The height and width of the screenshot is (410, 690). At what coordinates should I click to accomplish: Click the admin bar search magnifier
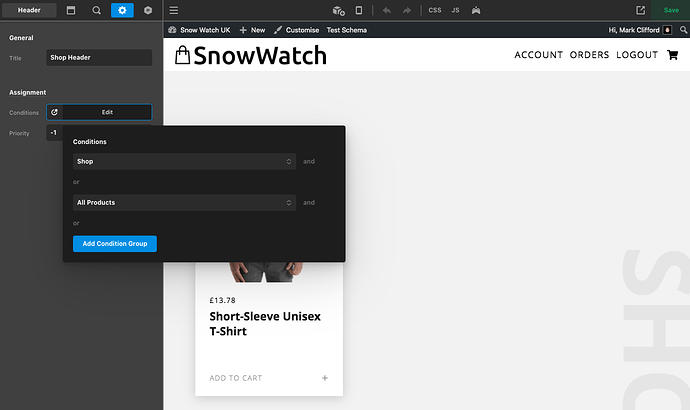pyautogui.click(x=683, y=30)
